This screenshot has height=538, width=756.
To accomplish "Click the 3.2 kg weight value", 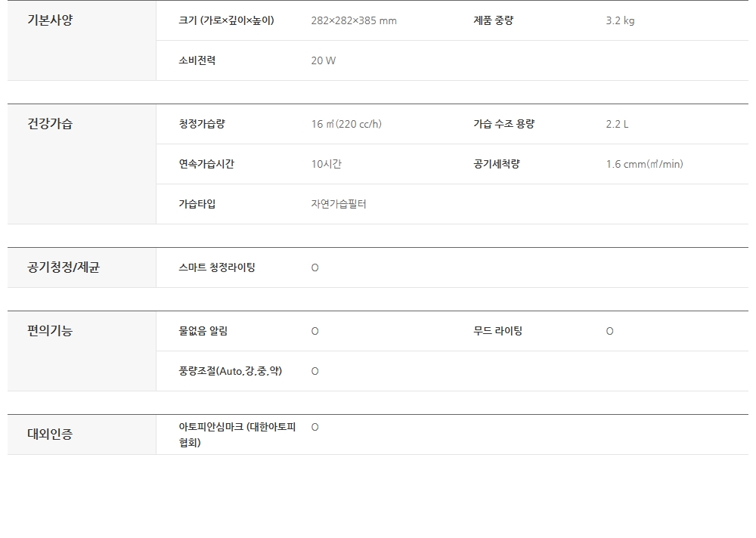I will (620, 20).
